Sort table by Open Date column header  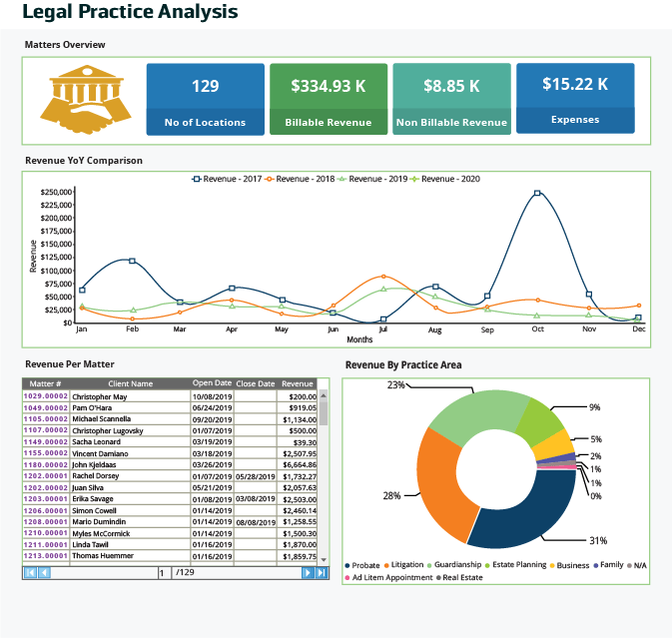(x=212, y=383)
